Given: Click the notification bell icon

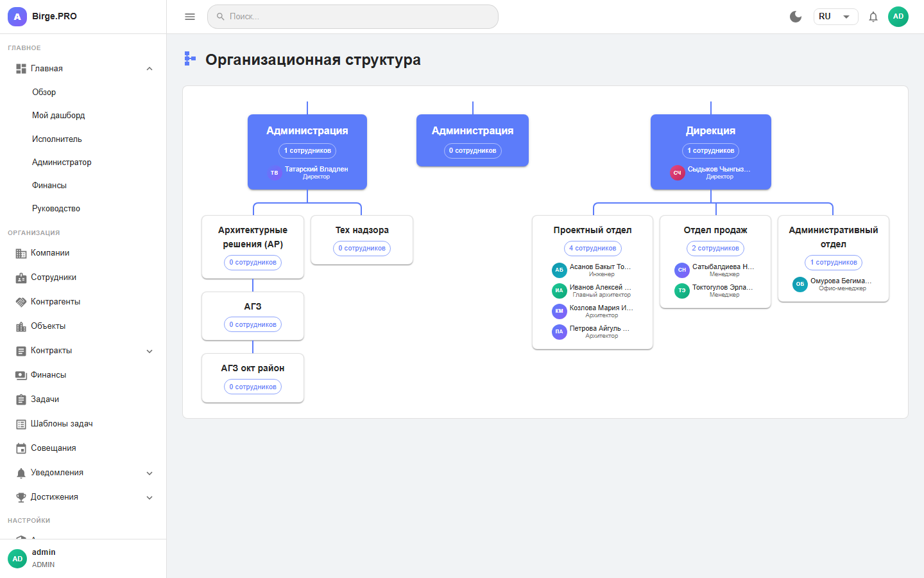Looking at the screenshot, I should (x=873, y=17).
